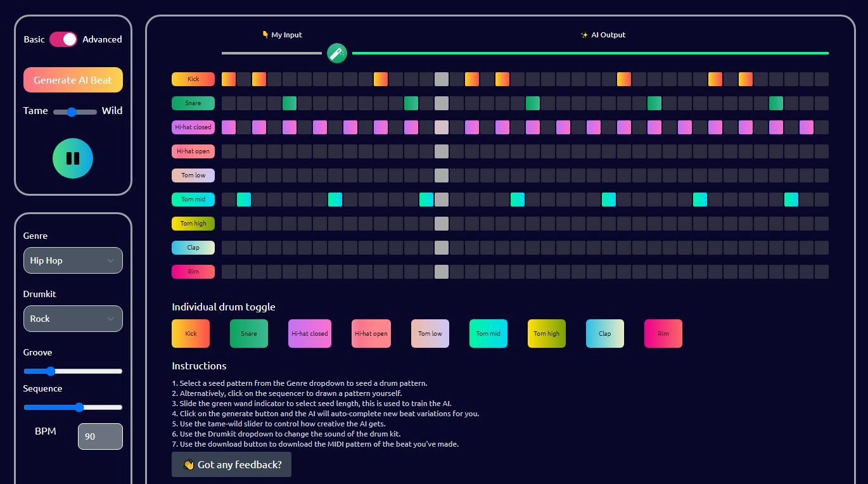This screenshot has width=868, height=484.
Task: Select the Rim instrument row label
Action: (193, 271)
